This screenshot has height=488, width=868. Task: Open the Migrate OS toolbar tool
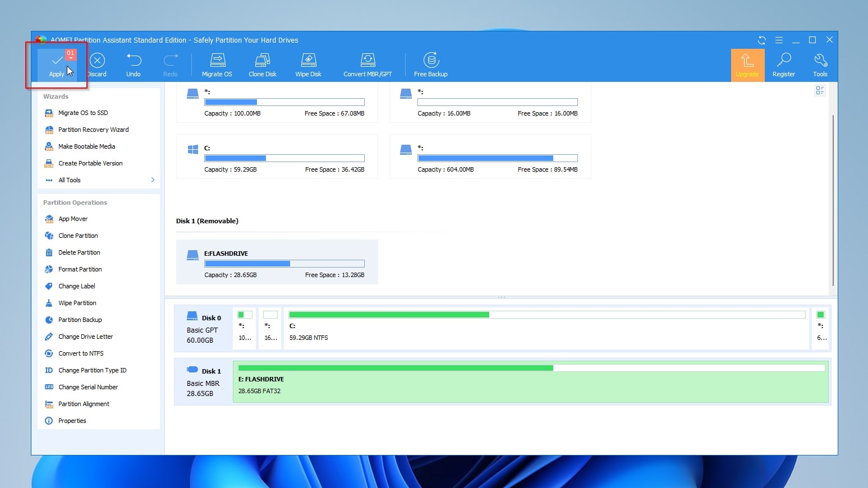point(217,65)
